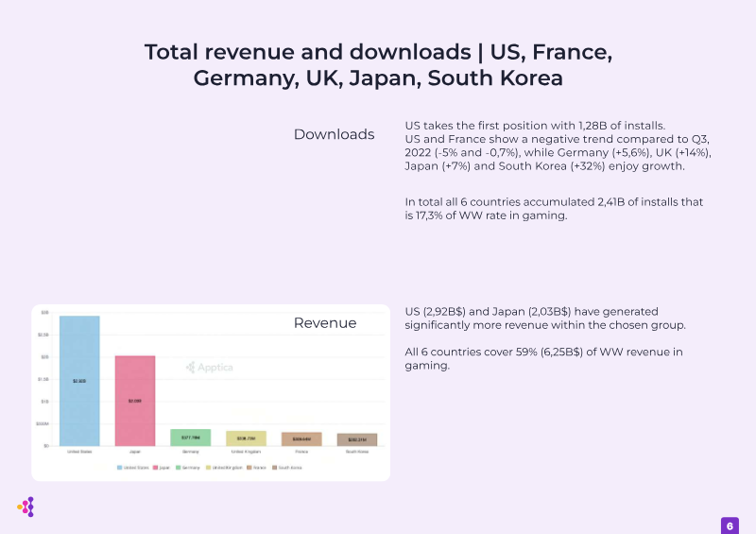Click the South Korea revenue bar
The height and width of the screenshot is (534, 756).
pos(357,439)
